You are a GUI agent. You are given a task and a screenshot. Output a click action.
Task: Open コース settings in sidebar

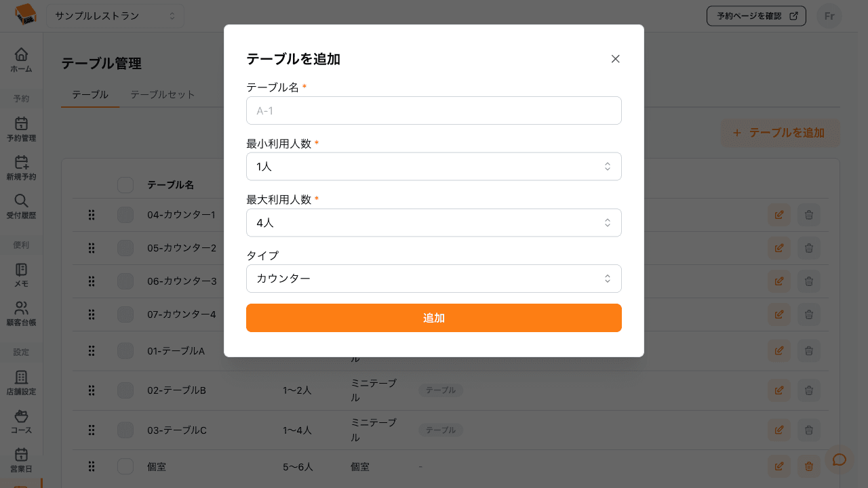pos(21,420)
